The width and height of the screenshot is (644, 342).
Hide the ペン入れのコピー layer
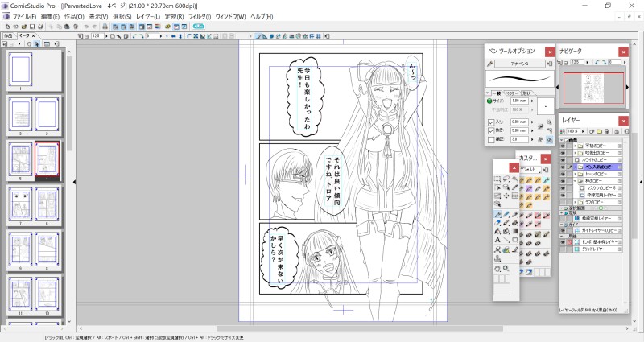(562, 167)
